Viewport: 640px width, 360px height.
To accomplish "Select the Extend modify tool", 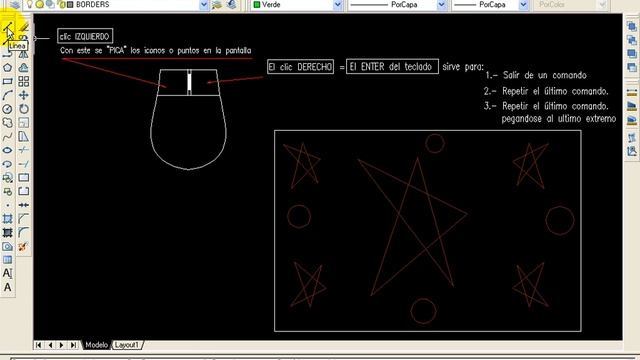I will tap(24, 164).
